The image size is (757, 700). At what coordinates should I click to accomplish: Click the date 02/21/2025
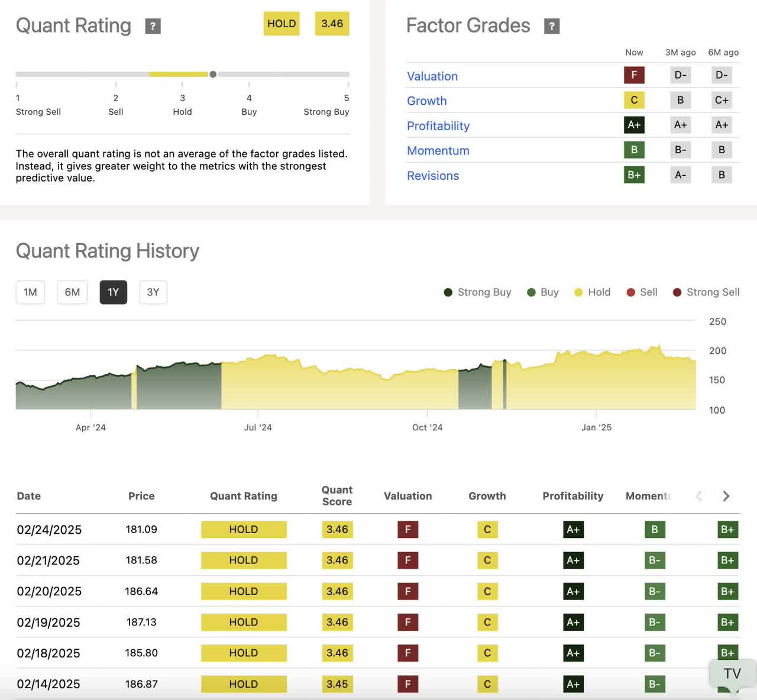48,560
